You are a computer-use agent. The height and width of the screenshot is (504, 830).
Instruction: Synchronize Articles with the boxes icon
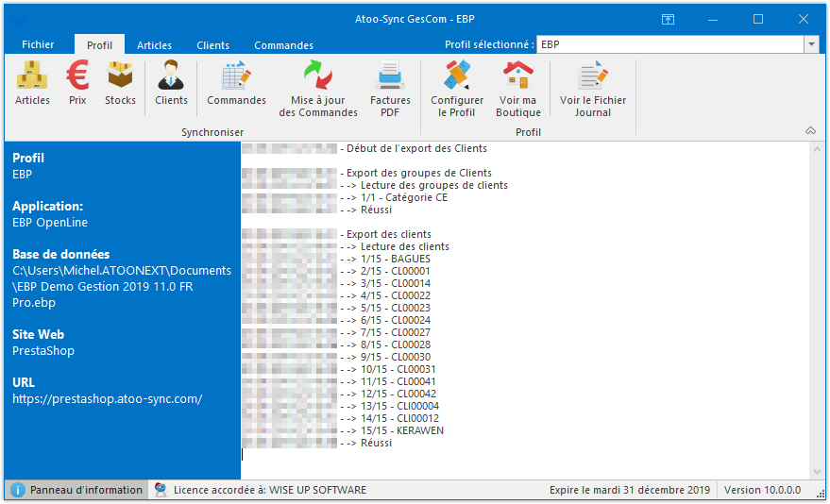pos(32,76)
